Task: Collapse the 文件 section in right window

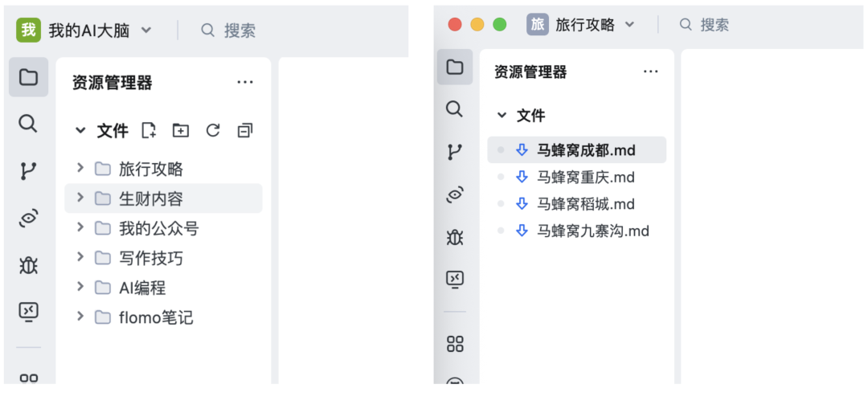Action: pos(502,116)
